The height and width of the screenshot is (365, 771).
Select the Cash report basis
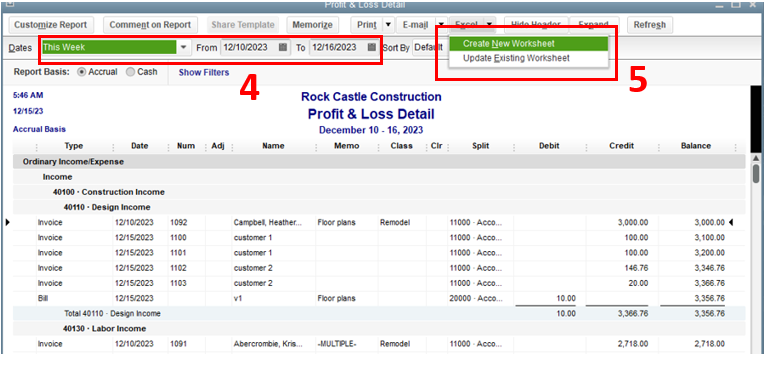(130, 72)
